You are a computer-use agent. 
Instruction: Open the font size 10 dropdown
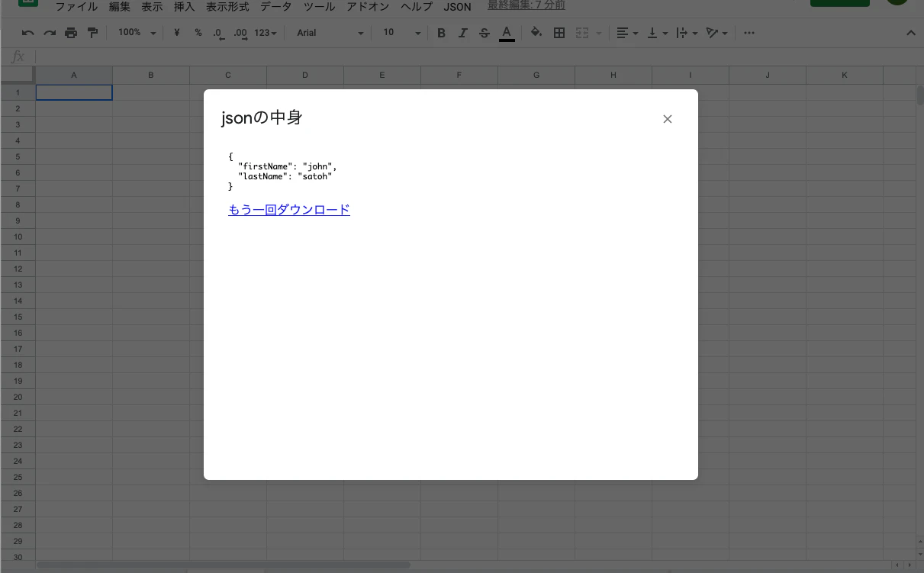[x=401, y=33]
